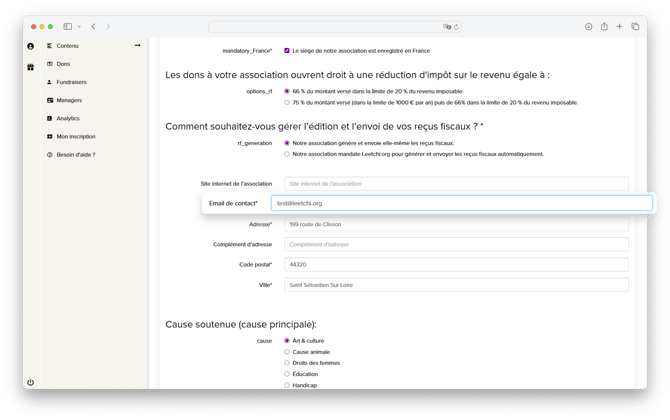Click the Complément d'adresse field
The image size is (670, 420).
tap(456, 244)
